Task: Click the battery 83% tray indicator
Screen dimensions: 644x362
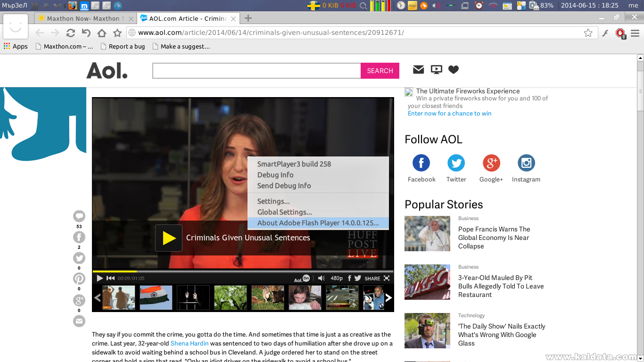Action: pyautogui.click(x=542, y=6)
